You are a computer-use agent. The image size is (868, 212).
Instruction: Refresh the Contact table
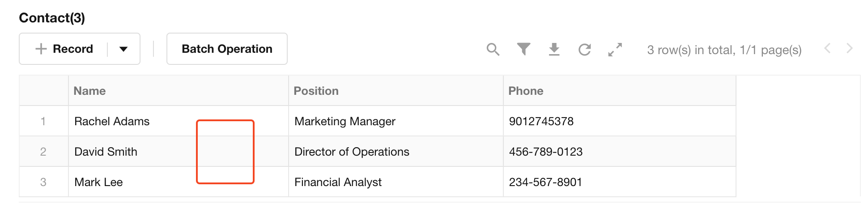click(584, 49)
